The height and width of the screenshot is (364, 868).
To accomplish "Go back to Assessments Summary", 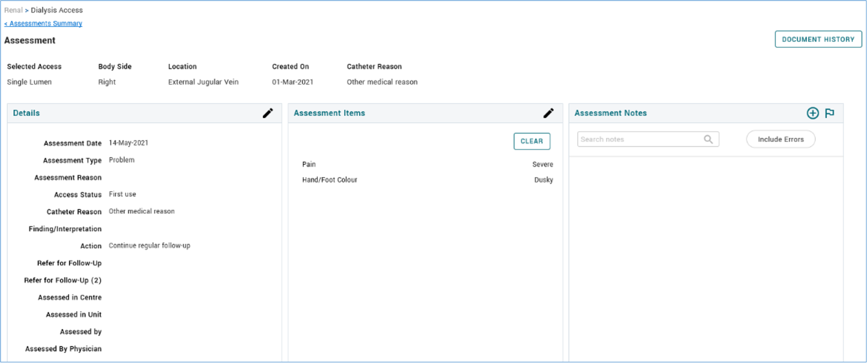I will click(43, 24).
